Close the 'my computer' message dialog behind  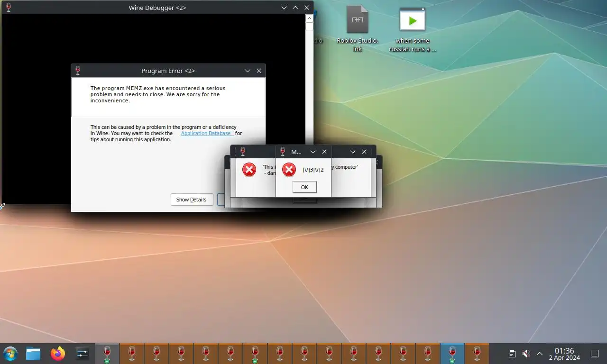pyautogui.click(x=364, y=152)
